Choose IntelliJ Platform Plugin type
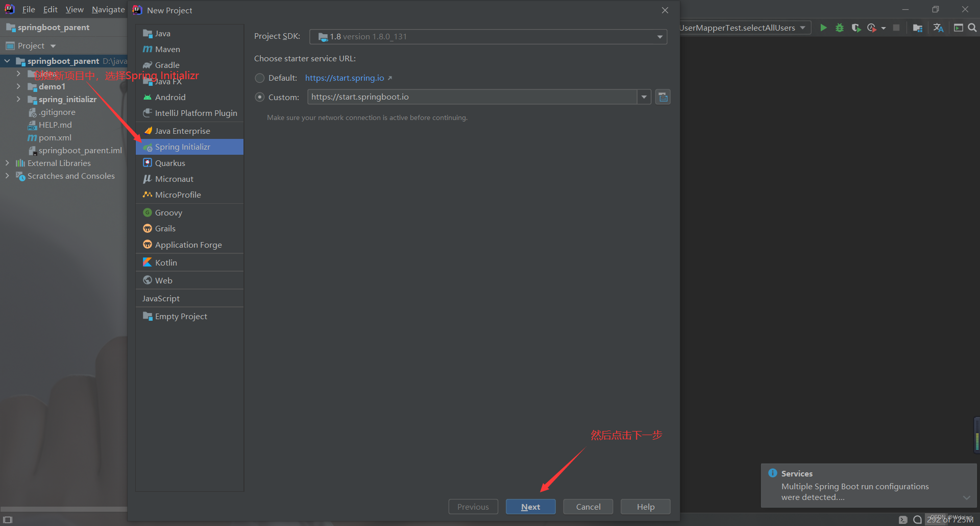Viewport: 980px width, 526px height. pos(189,113)
